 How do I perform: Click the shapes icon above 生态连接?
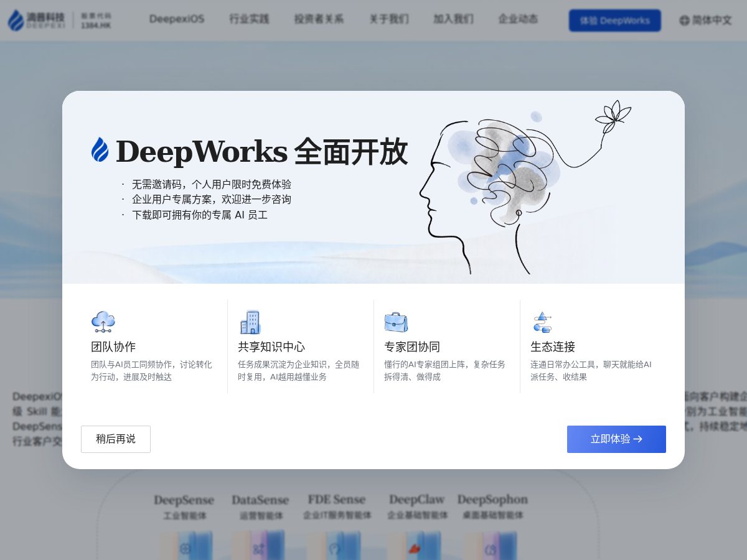[x=542, y=322]
